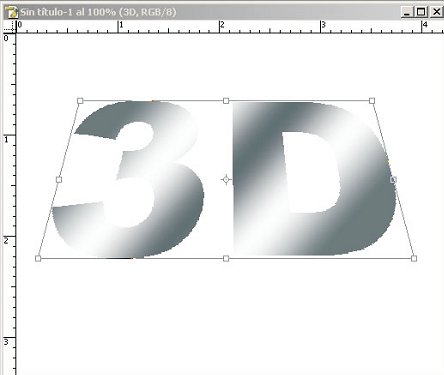Click the left-middle transform handle
This screenshot has width=444, height=375.
pyautogui.click(x=59, y=180)
